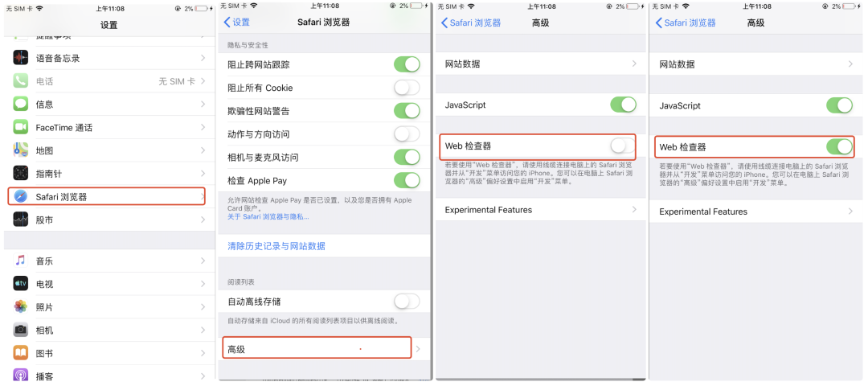Tap the Photos (照片) flower icon
The height and width of the screenshot is (386, 868).
point(21,307)
